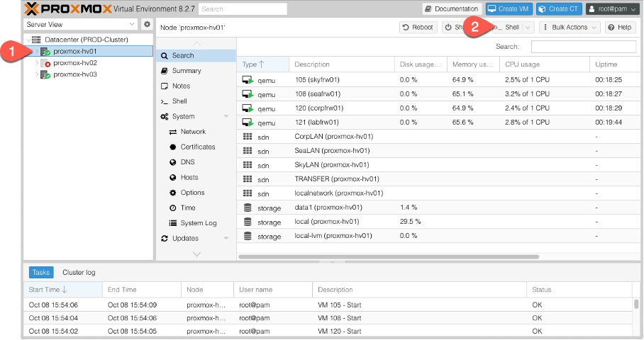This screenshot has height=340, width=644.
Task: Open Network settings under System
Action: (193, 132)
